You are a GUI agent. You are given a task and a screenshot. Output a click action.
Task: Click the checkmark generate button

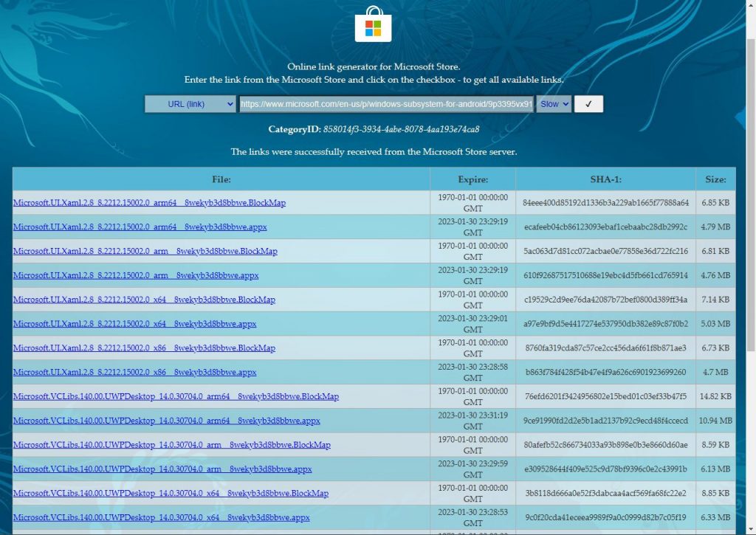[588, 104]
